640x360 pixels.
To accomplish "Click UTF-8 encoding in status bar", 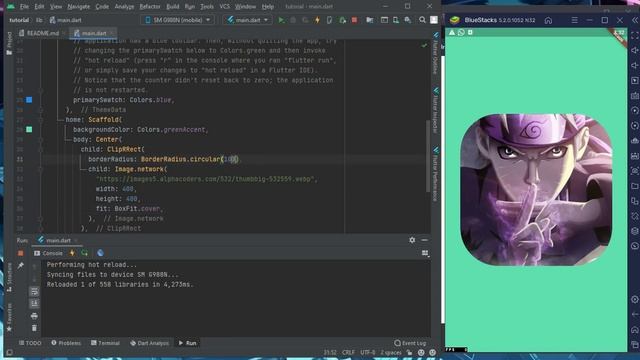I will [x=368, y=352].
